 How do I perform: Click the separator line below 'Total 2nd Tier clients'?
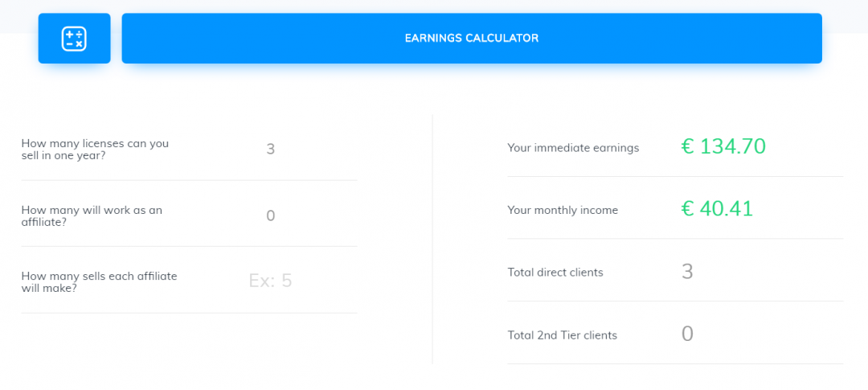[675, 364]
